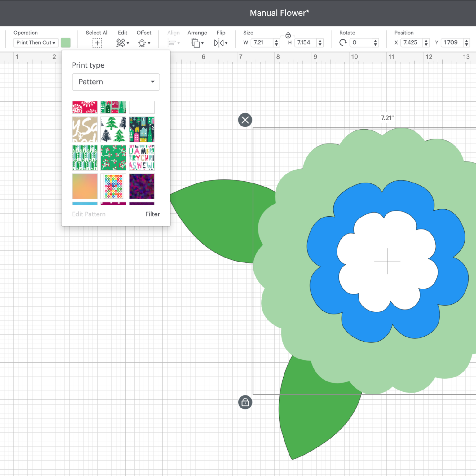The width and height of the screenshot is (476, 476).
Task: Click the Edit Pattern link
Action: (x=89, y=214)
